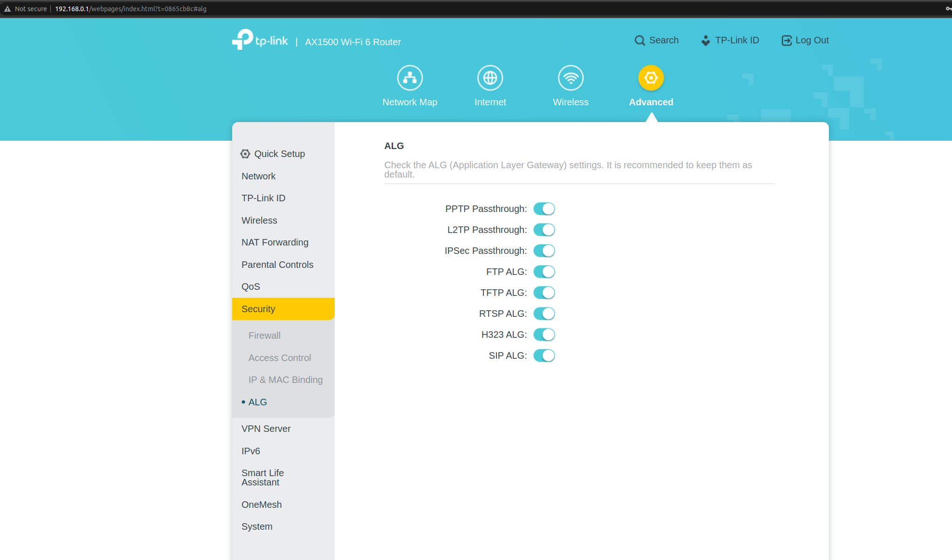Image resolution: width=952 pixels, height=560 pixels.
Task: Click the Not secure warning icon
Action: (x=7, y=9)
